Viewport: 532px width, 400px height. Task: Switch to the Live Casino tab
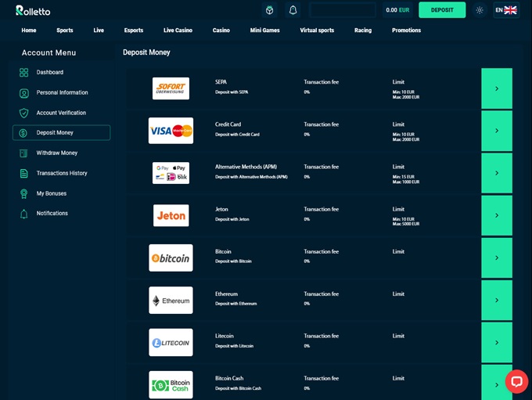178,31
